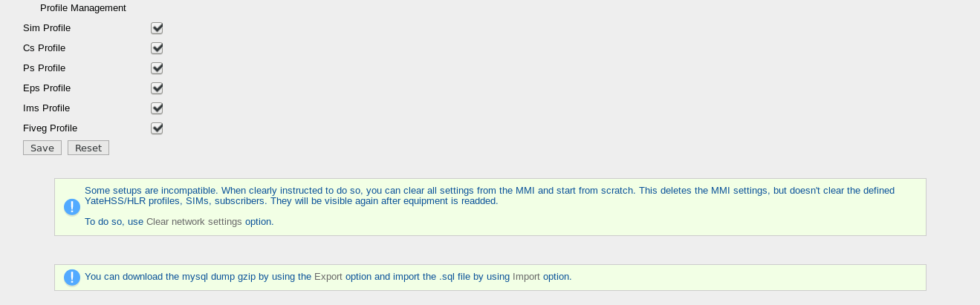Click the info icon beside incompatible setups notice
Screen dimensions: 980x305
71,207
